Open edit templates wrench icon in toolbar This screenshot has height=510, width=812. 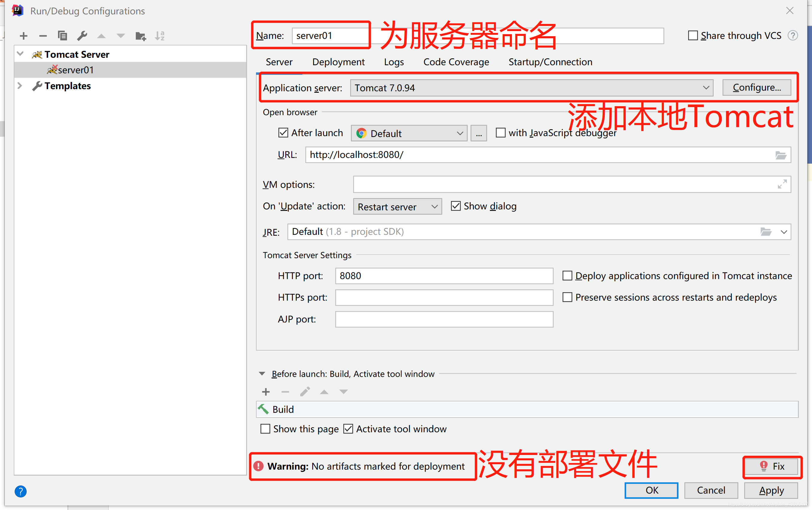point(82,36)
